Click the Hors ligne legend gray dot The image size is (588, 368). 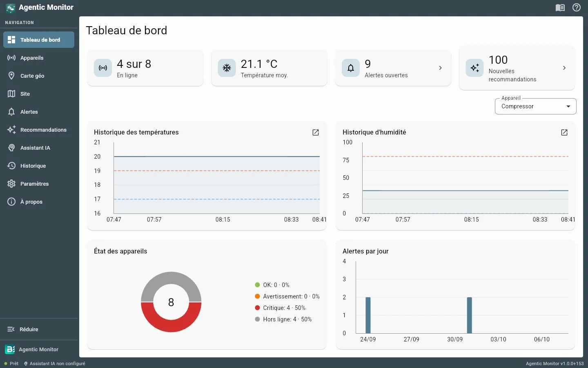point(257,319)
